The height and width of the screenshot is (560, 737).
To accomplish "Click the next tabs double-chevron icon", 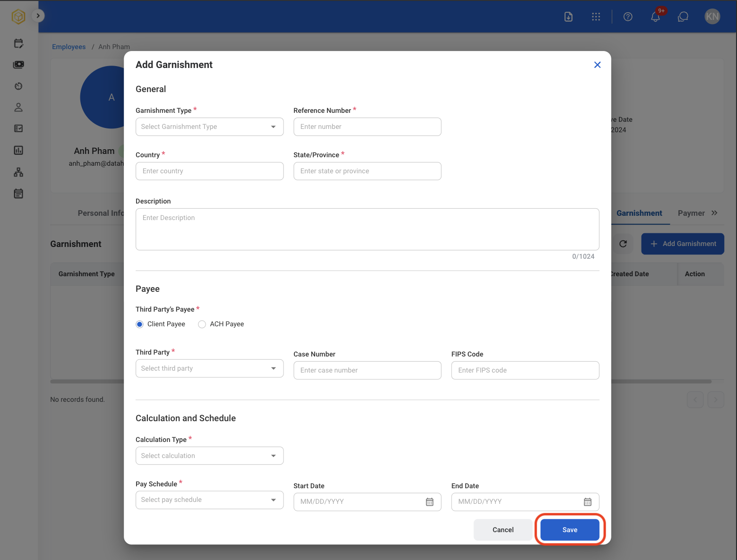I will point(714,213).
